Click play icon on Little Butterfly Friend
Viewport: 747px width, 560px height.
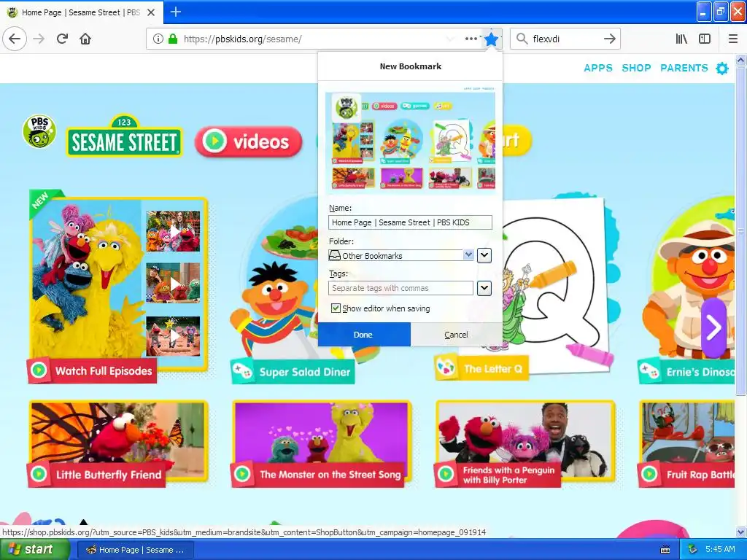(x=39, y=474)
